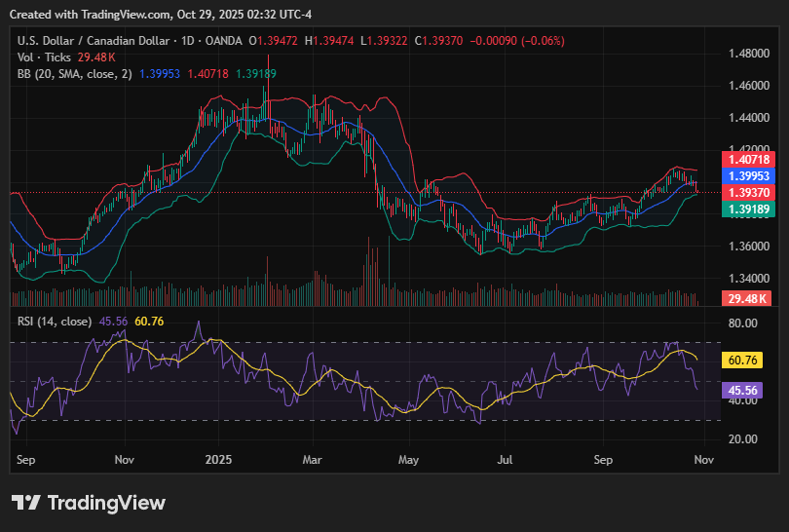Click the 1.48000 price scale label
789x532 pixels.
coord(750,54)
